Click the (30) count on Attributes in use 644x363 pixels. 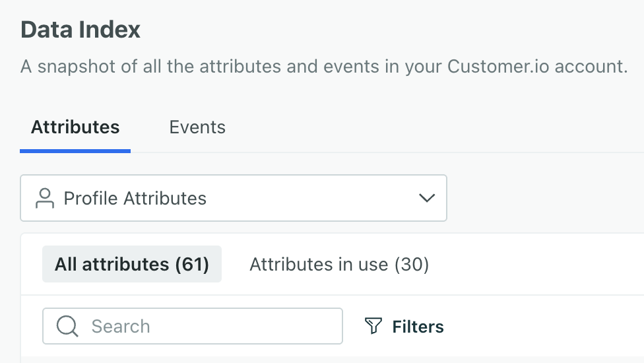click(412, 265)
